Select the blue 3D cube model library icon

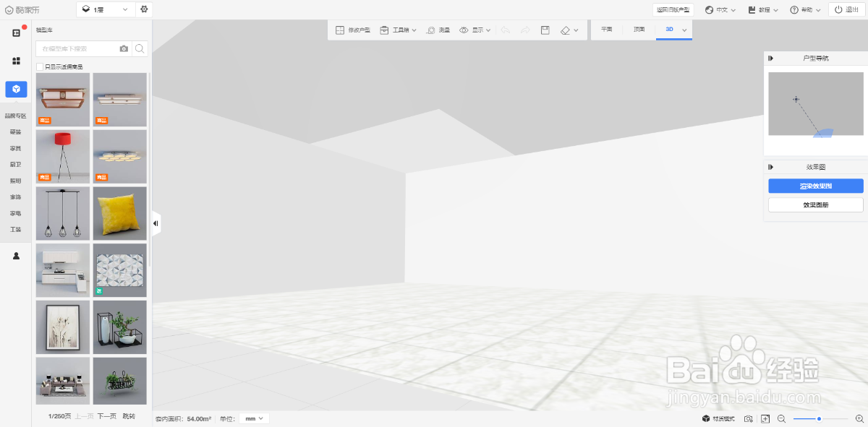point(16,89)
